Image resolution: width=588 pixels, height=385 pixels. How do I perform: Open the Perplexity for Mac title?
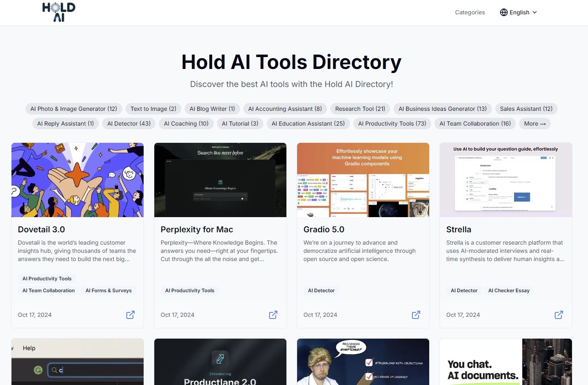click(197, 229)
